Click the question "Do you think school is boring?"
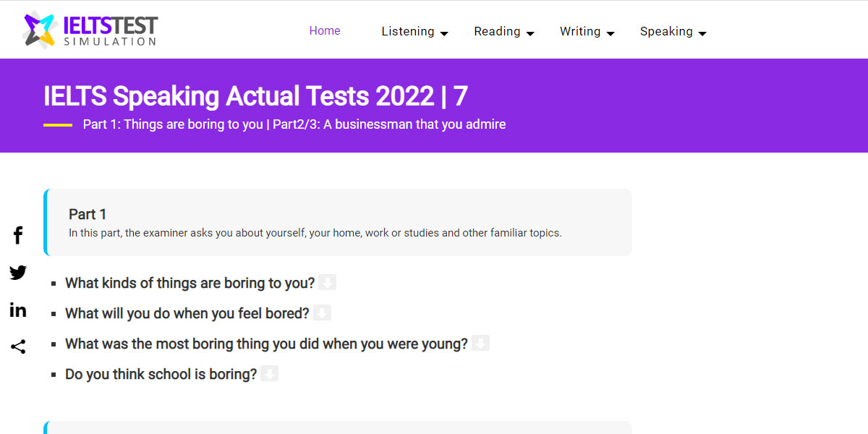 click(x=162, y=374)
